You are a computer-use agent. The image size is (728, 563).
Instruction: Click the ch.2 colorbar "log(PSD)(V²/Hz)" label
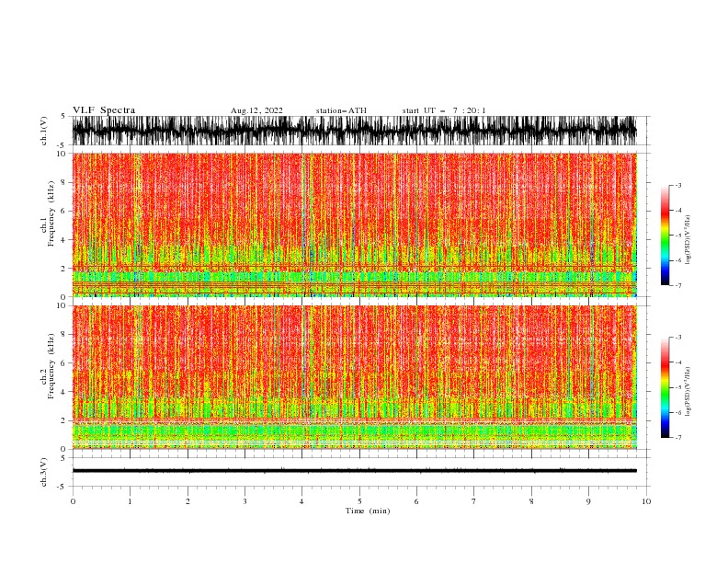(688, 391)
